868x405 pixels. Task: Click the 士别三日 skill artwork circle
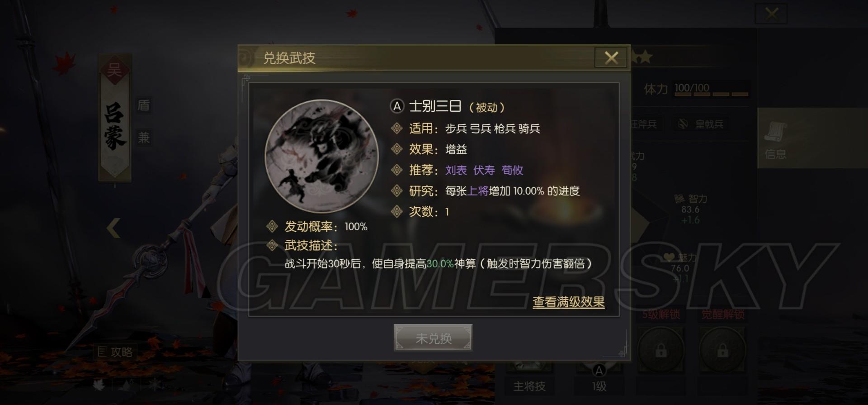click(x=321, y=156)
